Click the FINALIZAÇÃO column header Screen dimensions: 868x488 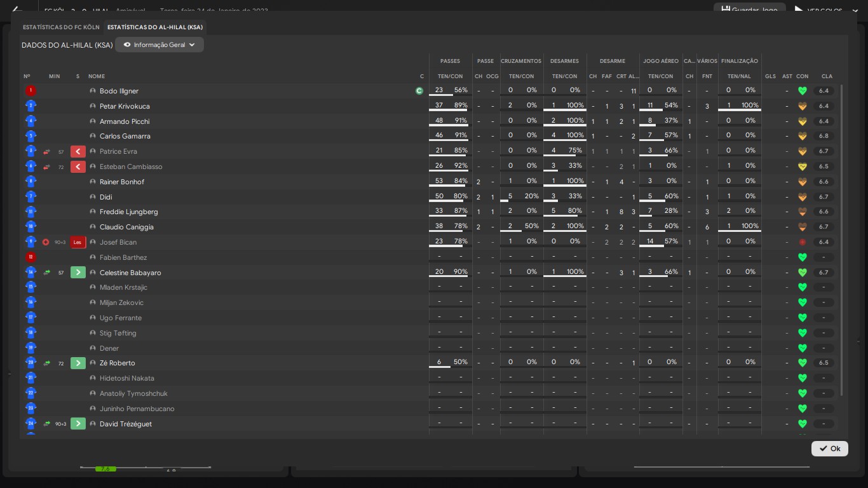pyautogui.click(x=740, y=61)
